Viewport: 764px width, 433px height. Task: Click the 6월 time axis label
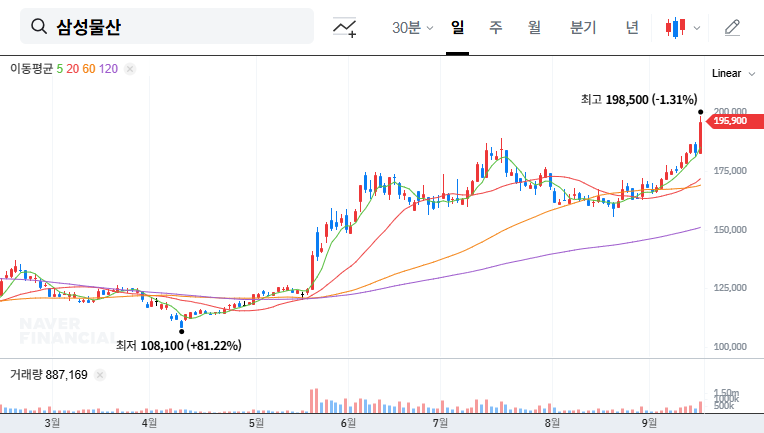[348, 423]
